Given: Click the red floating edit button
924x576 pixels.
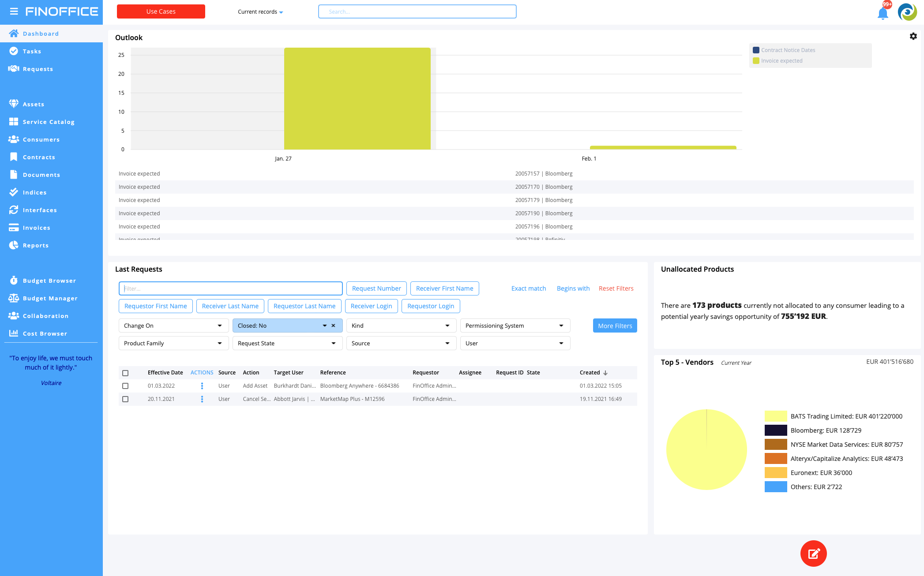Looking at the screenshot, I should point(814,554).
